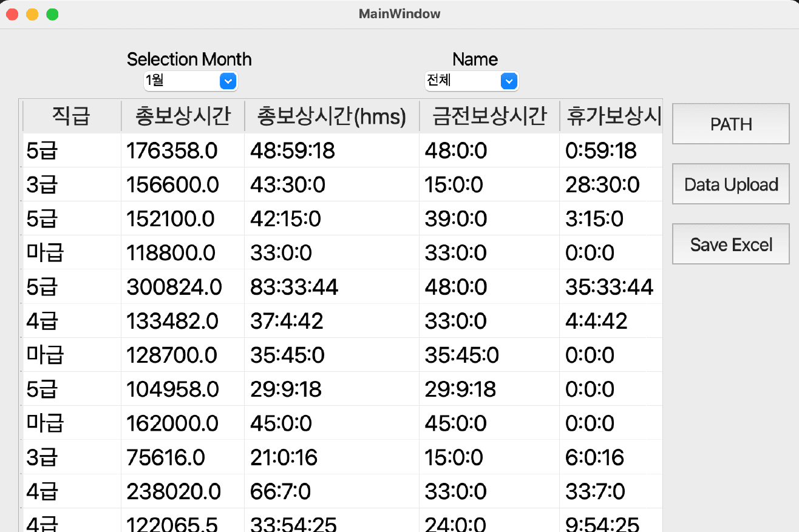Click the 43:30:0 cell
The height and width of the screenshot is (532, 799).
[332, 184]
